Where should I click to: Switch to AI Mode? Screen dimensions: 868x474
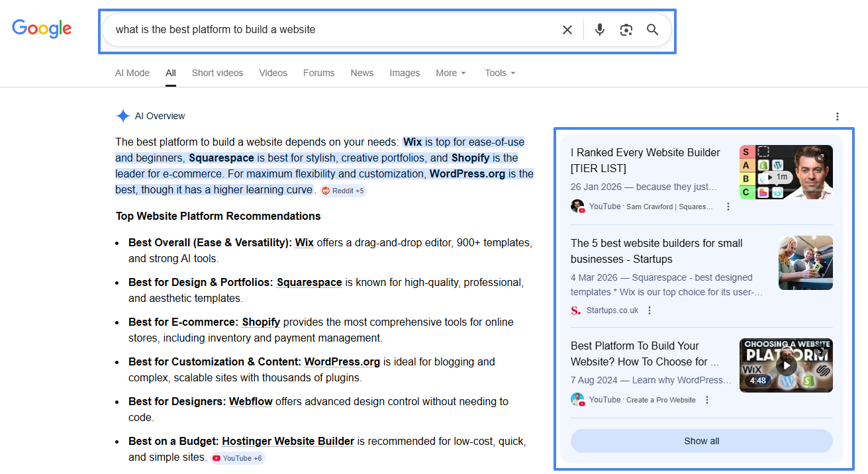(132, 73)
